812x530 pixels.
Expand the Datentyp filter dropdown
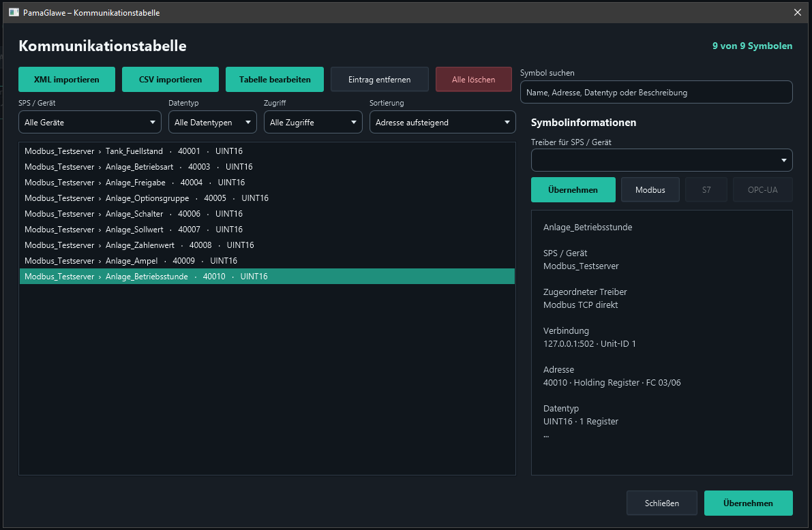coord(212,122)
